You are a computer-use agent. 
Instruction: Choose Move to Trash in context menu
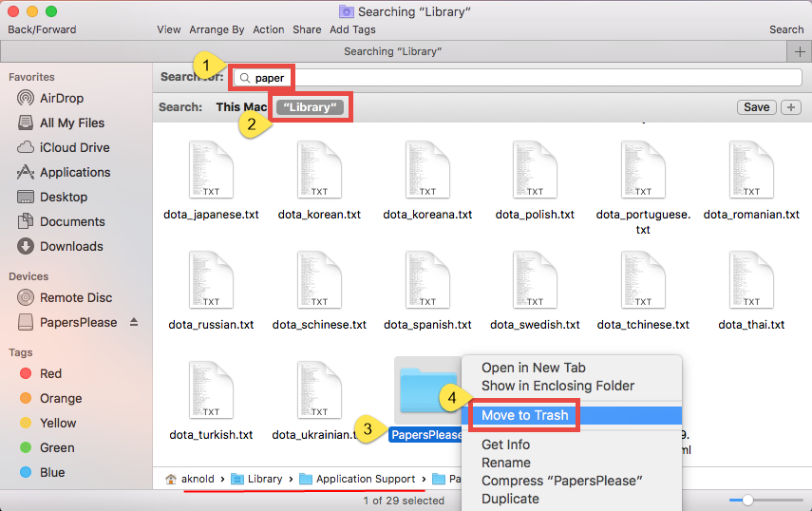coord(524,415)
